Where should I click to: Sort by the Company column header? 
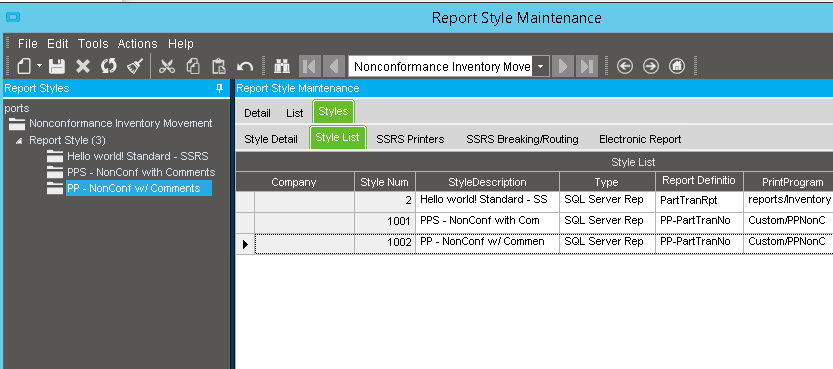(304, 182)
